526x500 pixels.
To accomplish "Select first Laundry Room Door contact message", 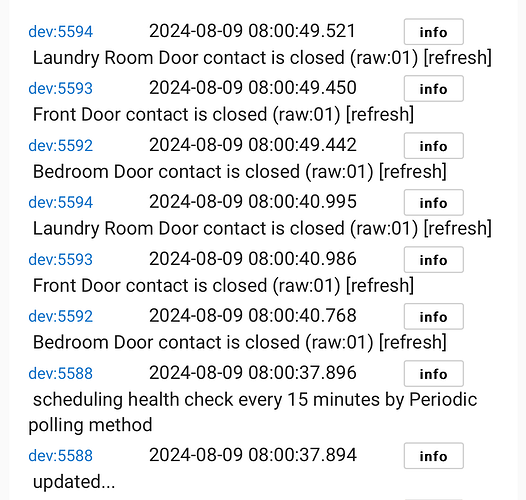I will pyautogui.click(x=262, y=58).
